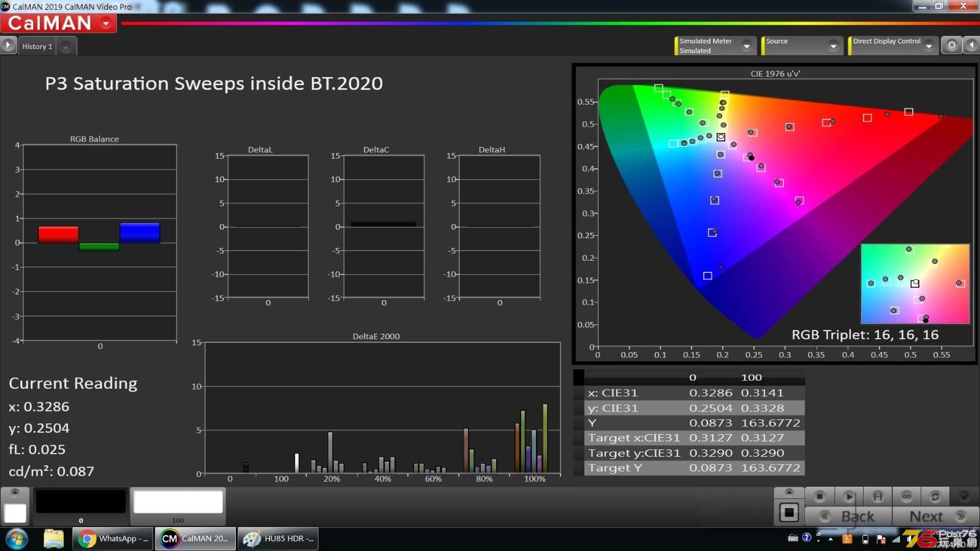Click the battery icon in system tray
This screenshot has height=551, width=980.
click(x=865, y=539)
